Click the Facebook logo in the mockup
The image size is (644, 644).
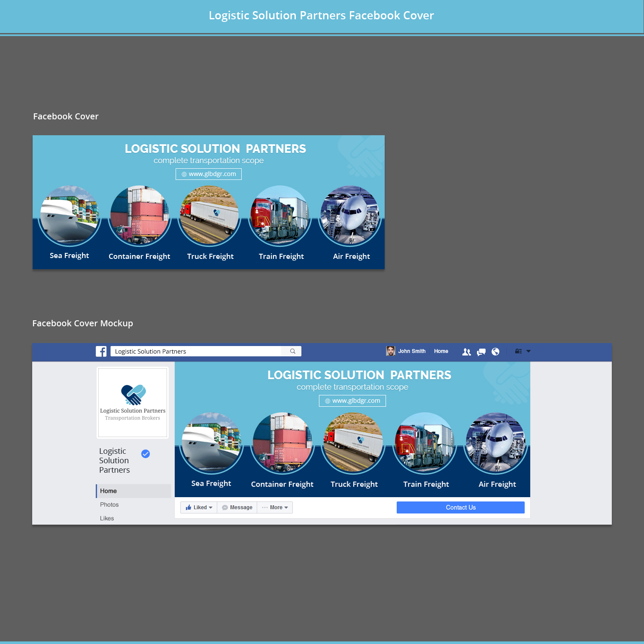click(x=101, y=351)
